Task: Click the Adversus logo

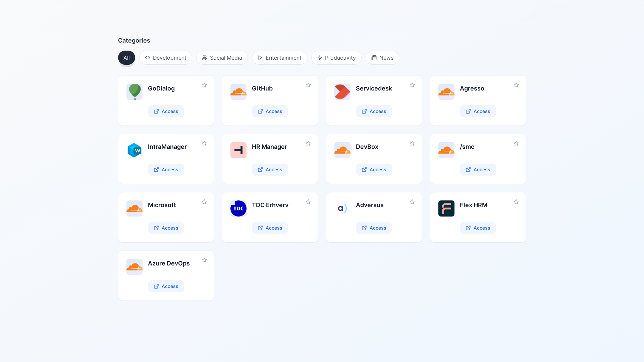Action: tap(342, 208)
